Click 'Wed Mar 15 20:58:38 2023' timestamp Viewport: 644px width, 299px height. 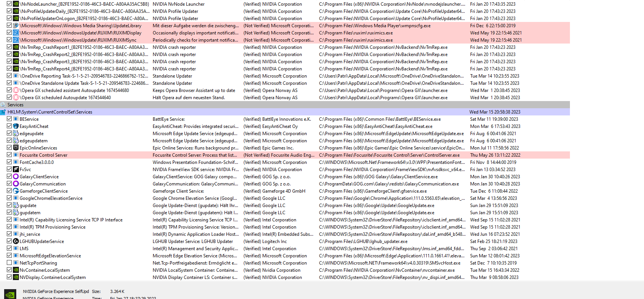(x=495, y=112)
